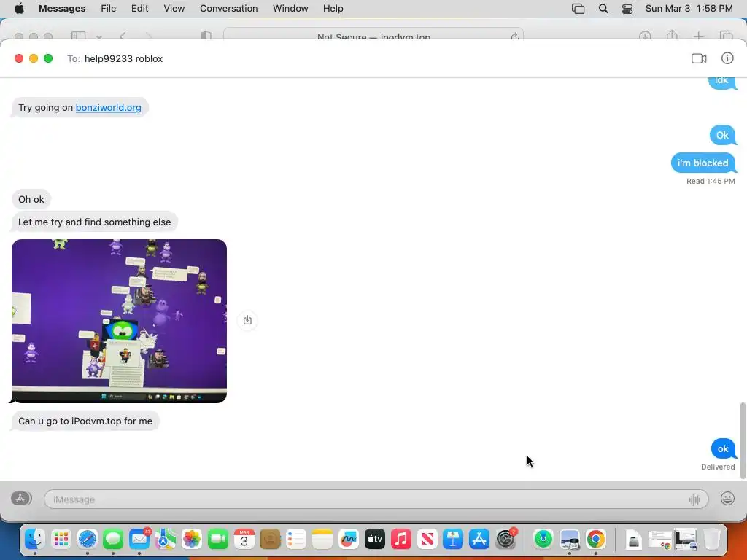Click the "i'm blocked" message bubble

click(703, 163)
